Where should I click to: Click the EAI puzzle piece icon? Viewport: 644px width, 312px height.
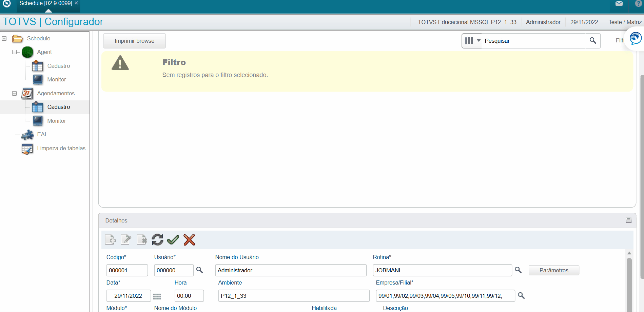[x=27, y=135]
